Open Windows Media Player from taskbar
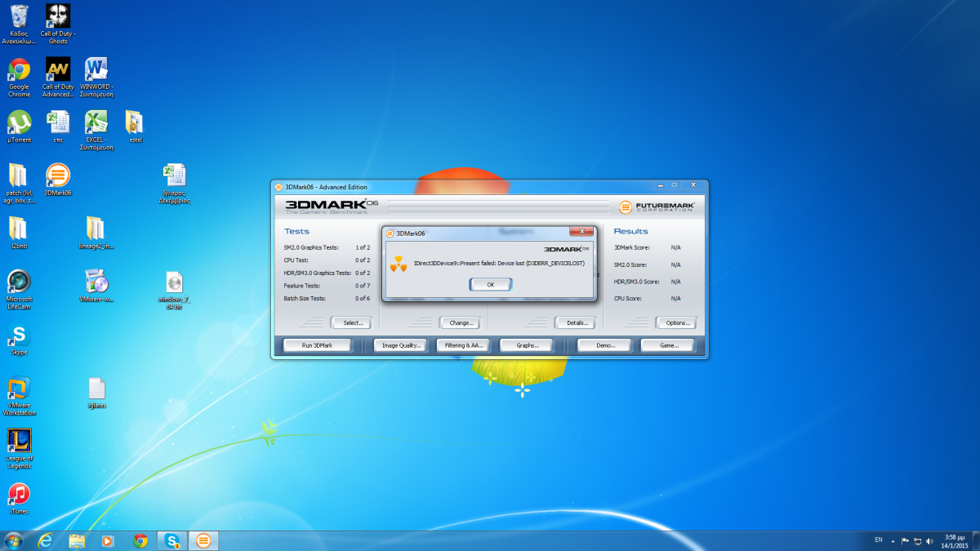This screenshot has width=980, height=551. point(109,540)
